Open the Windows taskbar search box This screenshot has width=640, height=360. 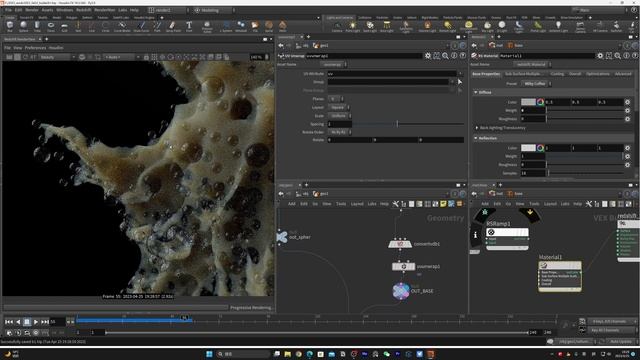click(243, 354)
